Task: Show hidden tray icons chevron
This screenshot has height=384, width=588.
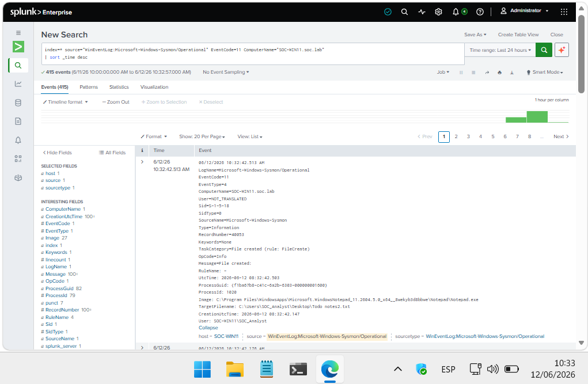Action: (398, 370)
